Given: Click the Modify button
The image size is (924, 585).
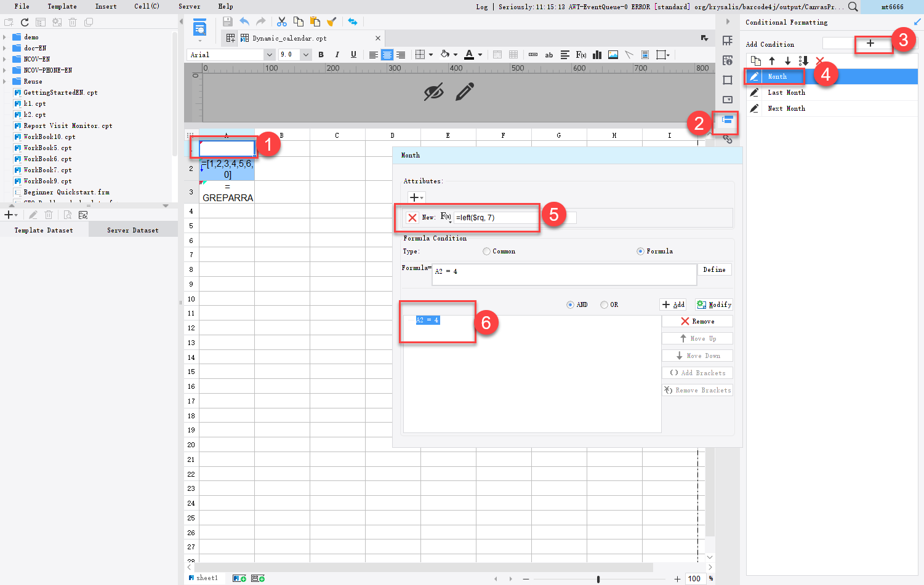Looking at the screenshot, I should point(714,305).
